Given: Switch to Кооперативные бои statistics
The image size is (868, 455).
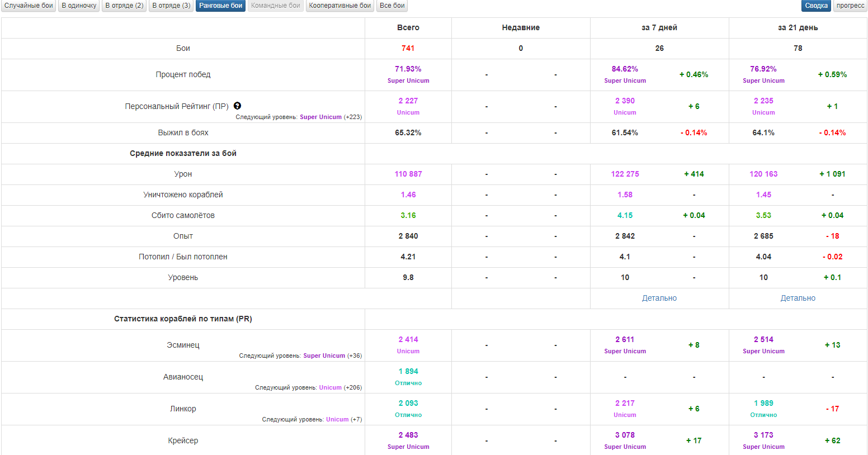Looking at the screenshot, I should coord(339,6).
